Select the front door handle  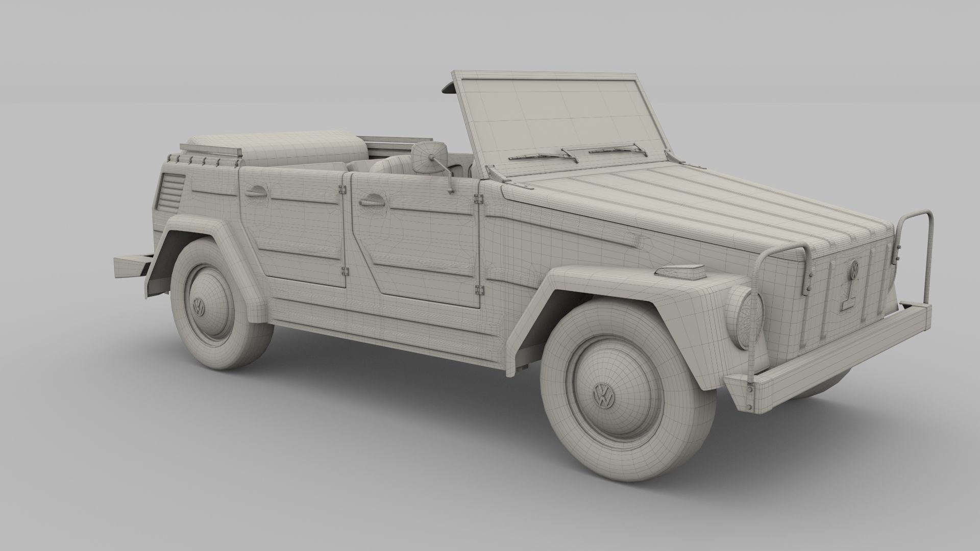coord(372,201)
